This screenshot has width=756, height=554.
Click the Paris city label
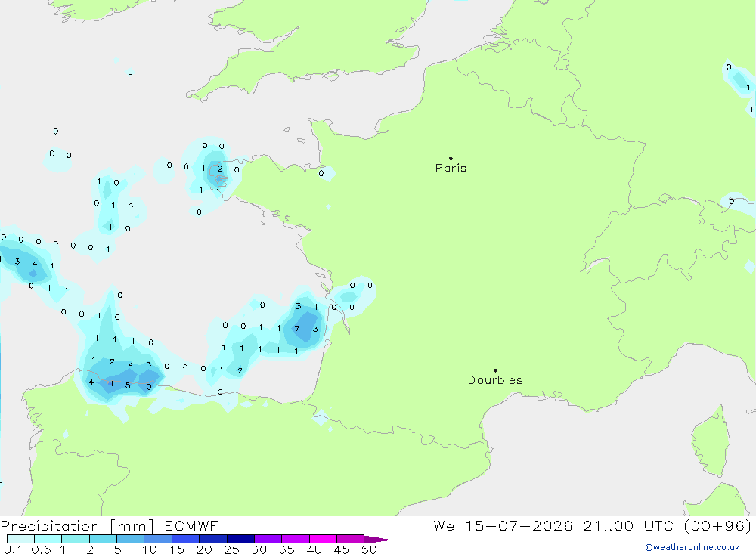451,168
